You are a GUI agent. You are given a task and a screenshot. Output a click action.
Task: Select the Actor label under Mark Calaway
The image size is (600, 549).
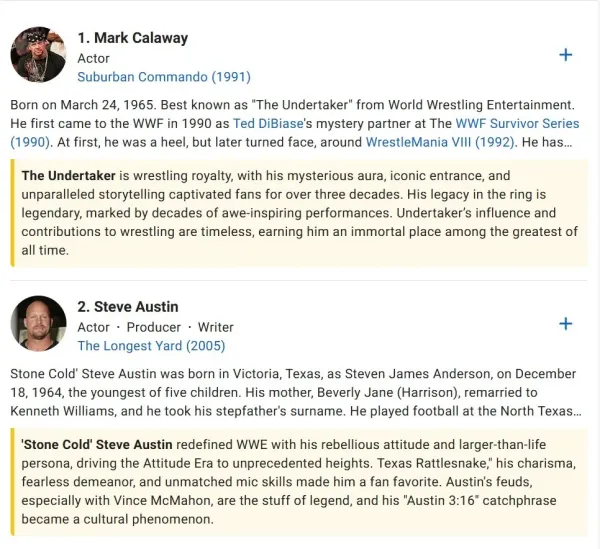point(93,59)
